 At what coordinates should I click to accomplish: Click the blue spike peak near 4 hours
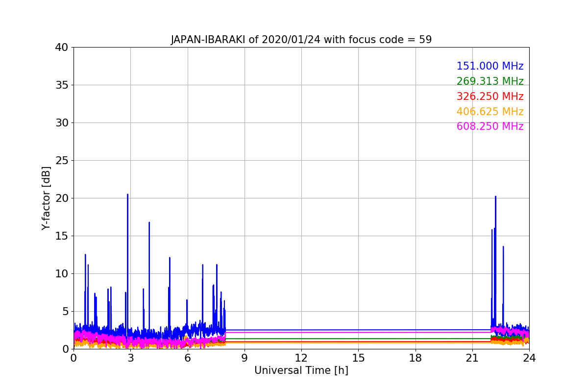click(x=149, y=223)
